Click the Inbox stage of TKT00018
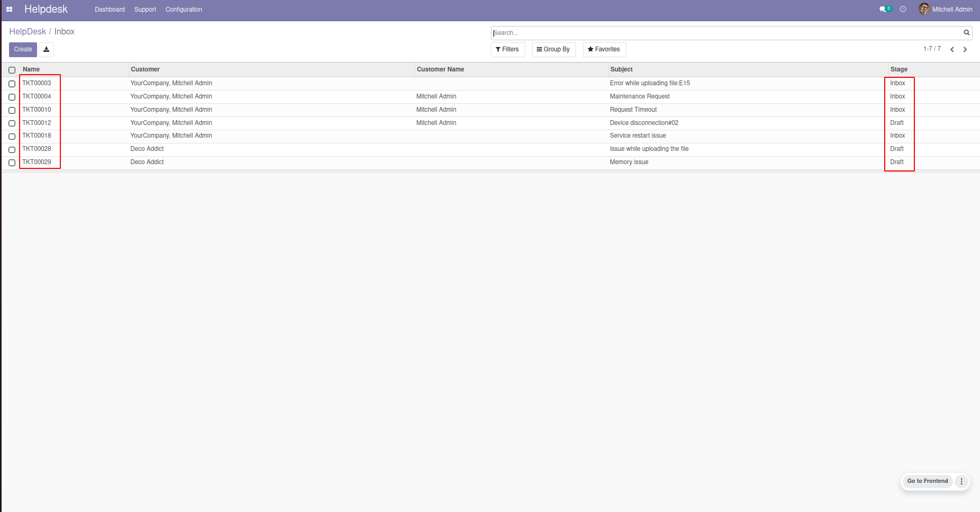The height and width of the screenshot is (512, 980). click(897, 136)
